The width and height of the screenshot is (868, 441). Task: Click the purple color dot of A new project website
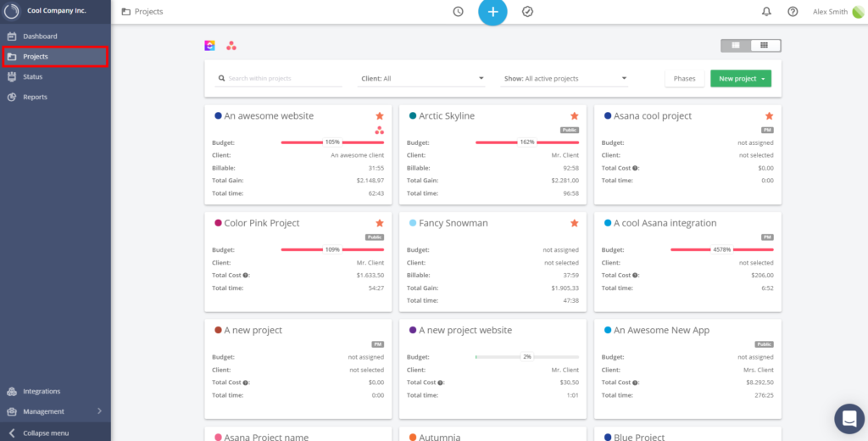pos(413,330)
